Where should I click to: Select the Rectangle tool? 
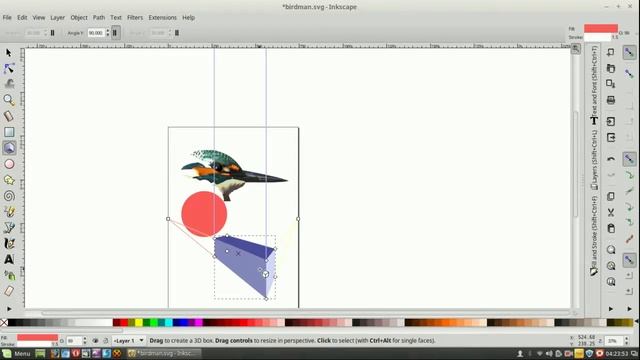pyautogui.click(x=9, y=132)
